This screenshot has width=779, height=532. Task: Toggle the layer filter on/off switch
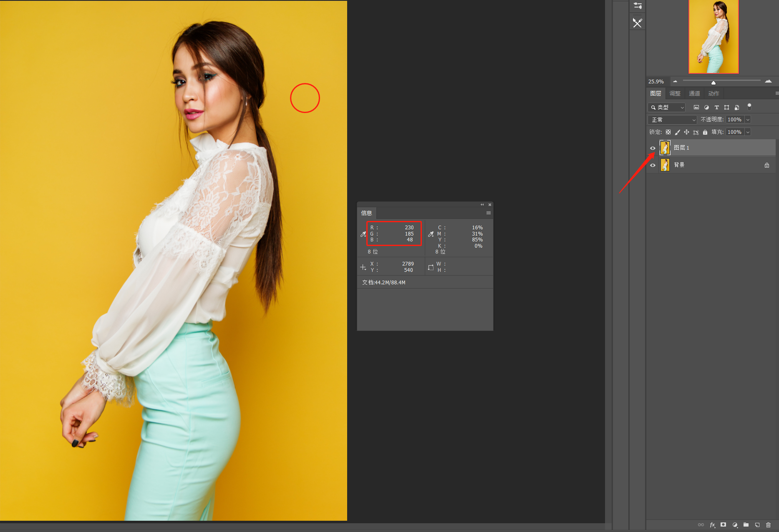coord(749,106)
